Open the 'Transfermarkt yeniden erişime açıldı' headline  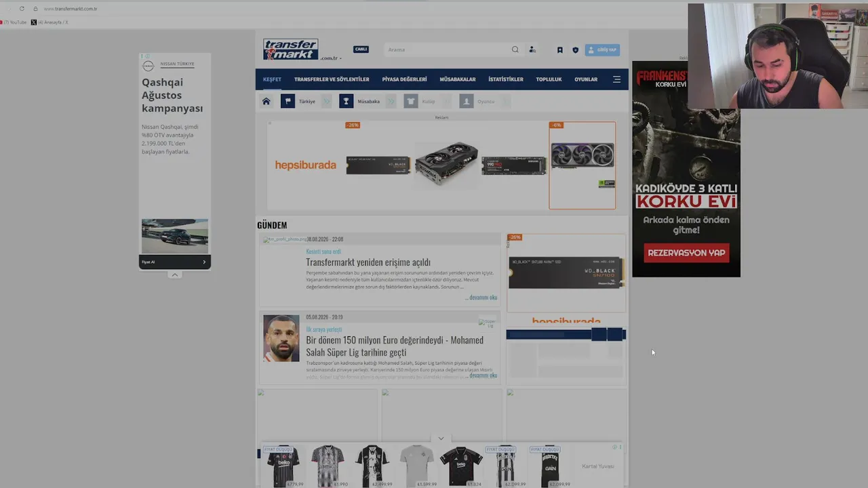[368, 262]
